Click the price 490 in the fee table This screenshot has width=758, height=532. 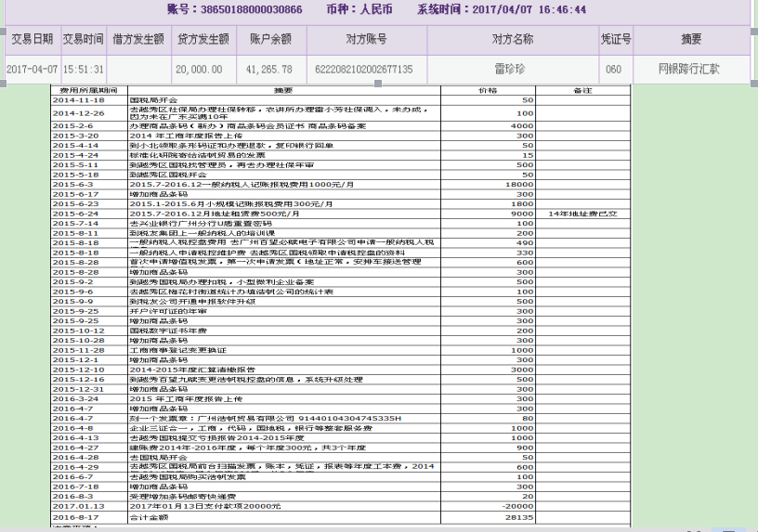coord(525,242)
